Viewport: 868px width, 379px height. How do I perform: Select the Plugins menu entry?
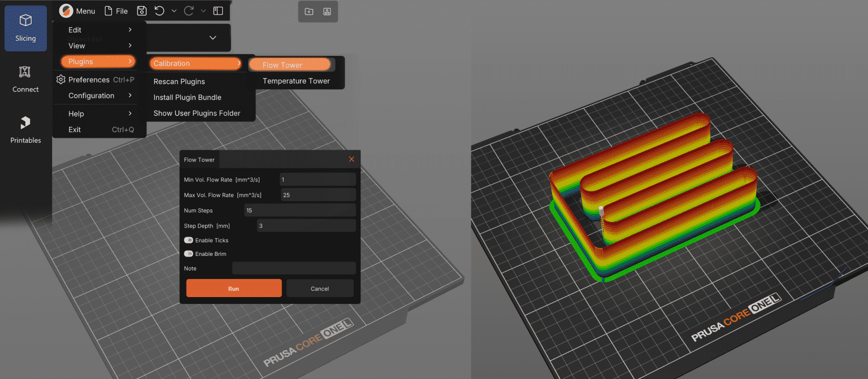(98, 62)
